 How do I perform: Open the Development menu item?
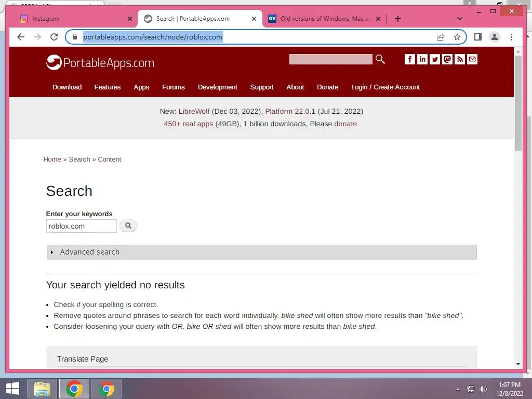[218, 87]
